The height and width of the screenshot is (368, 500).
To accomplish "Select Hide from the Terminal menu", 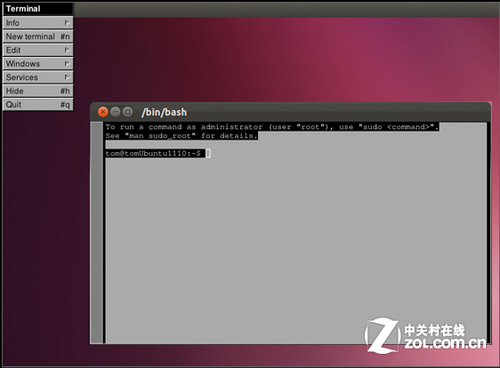I will click(x=38, y=91).
